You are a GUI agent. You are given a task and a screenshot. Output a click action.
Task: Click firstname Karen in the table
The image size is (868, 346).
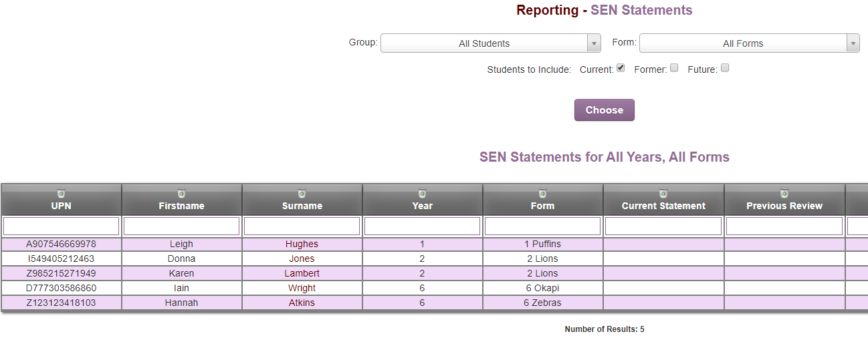pyautogui.click(x=181, y=273)
